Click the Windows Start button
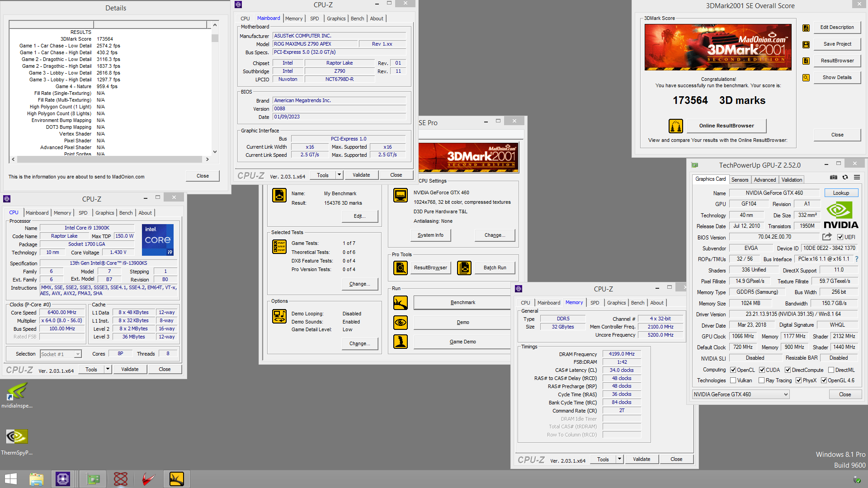Viewport: 868px width, 488px height. point(10,479)
